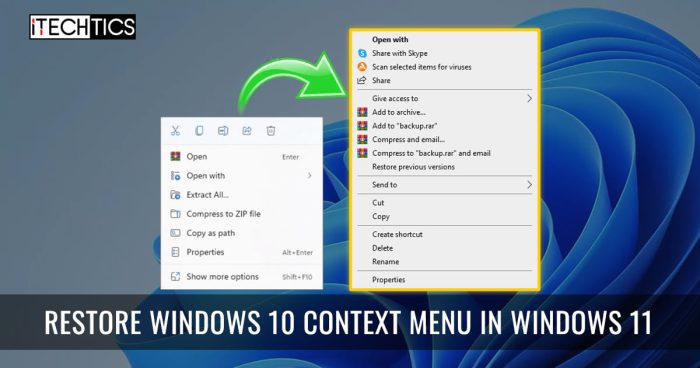This screenshot has height=368, width=700.
Task: Click the iTechtics logo
Action: [x=83, y=27]
